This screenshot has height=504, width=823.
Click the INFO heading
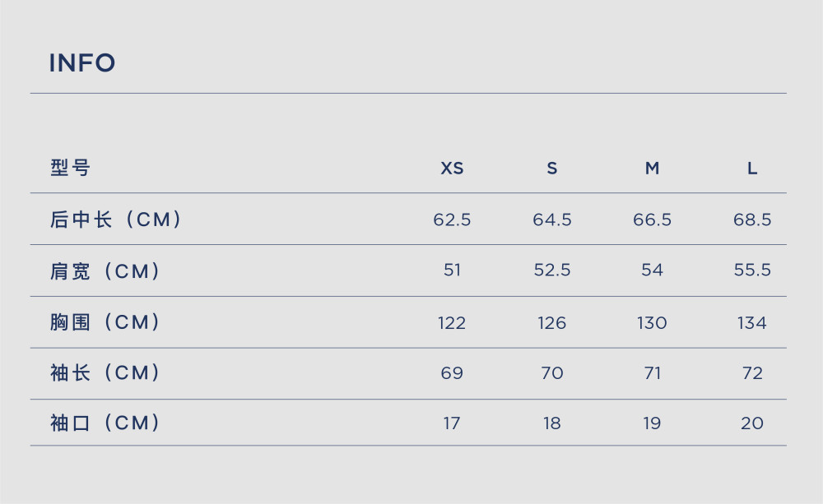point(81,63)
